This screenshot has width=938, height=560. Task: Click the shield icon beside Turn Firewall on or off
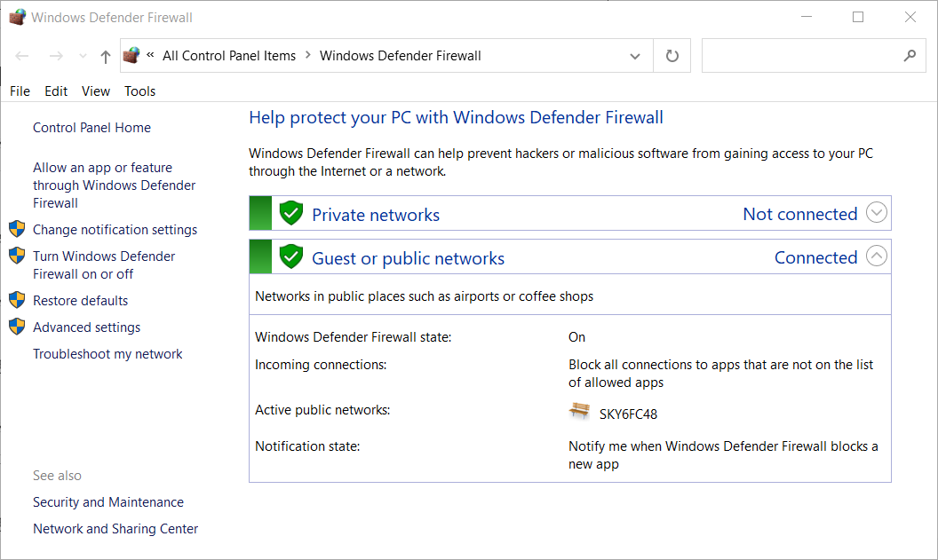click(x=17, y=256)
